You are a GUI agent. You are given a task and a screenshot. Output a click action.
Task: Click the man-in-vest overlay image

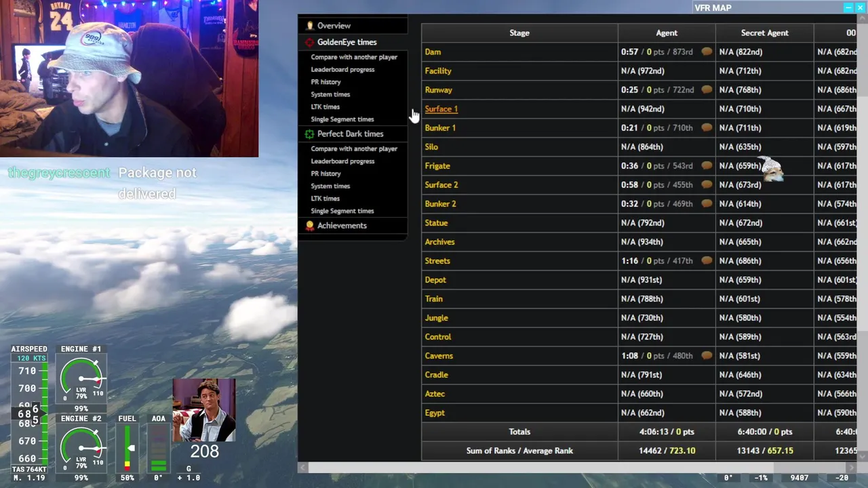pyautogui.click(x=204, y=410)
